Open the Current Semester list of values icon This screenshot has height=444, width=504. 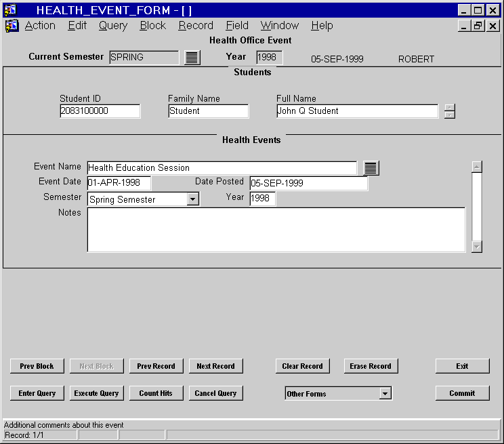point(192,58)
